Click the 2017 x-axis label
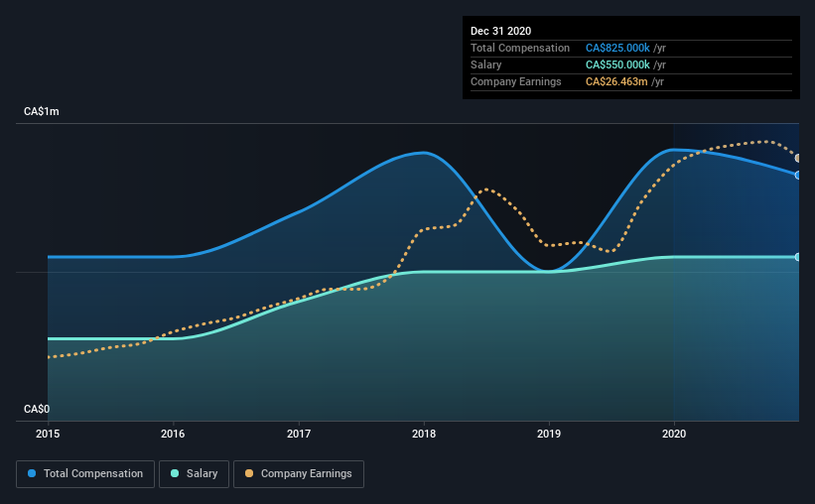815x504 pixels. (299, 434)
